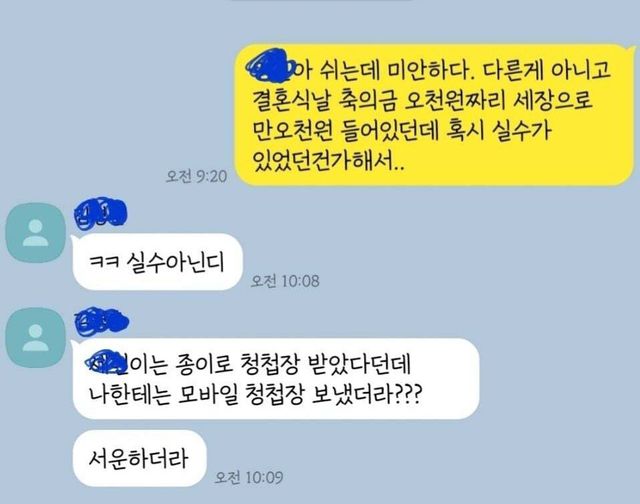Tap scribbled sender name above 청첩장 message
The height and width of the screenshot is (504, 640).
pyautogui.click(x=102, y=322)
